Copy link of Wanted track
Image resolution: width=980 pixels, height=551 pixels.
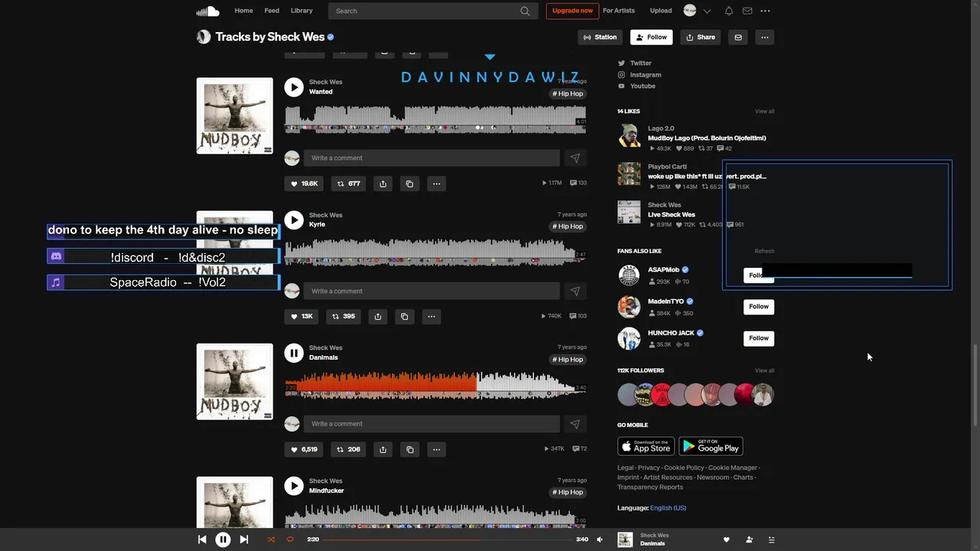[410, 184]
